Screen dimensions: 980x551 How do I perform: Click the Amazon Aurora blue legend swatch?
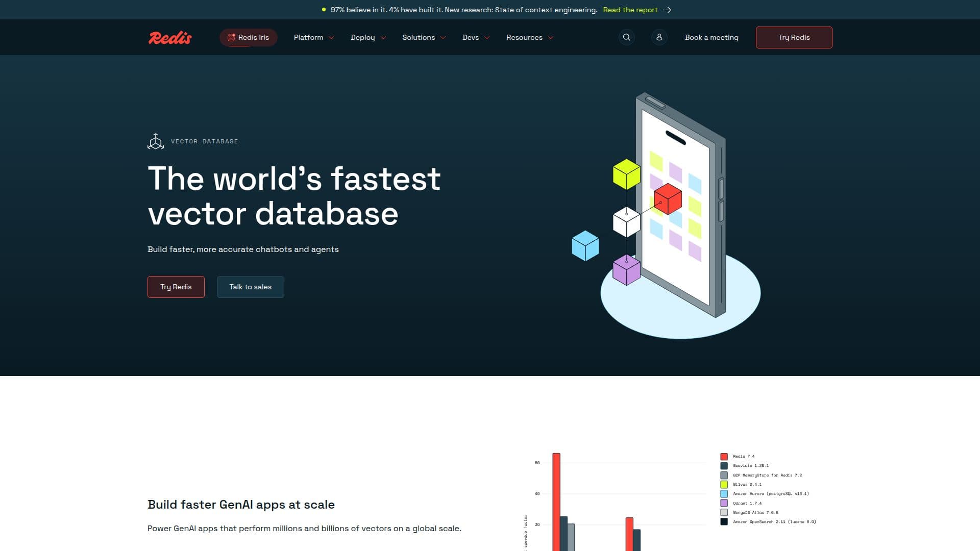pyautogui.click(x=724, y=494)
